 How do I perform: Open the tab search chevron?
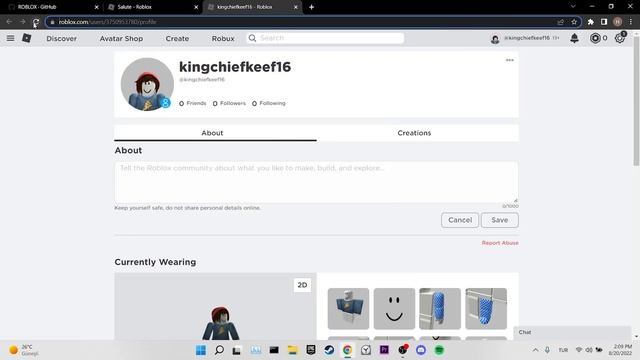573,7
